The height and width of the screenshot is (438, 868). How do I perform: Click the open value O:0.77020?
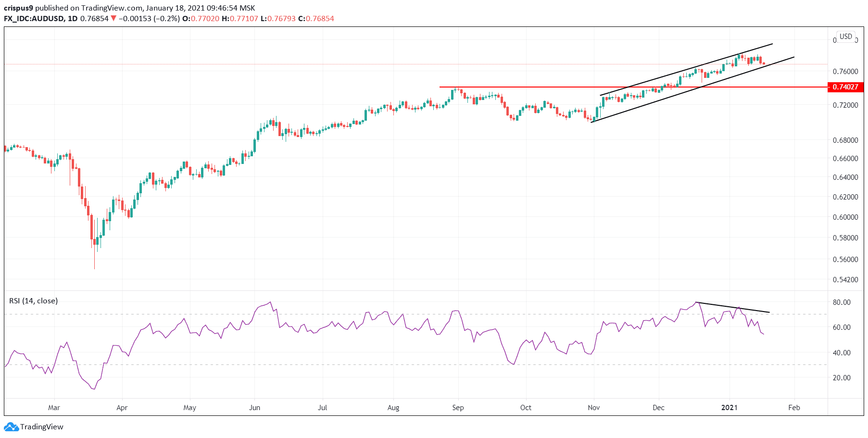point(201,19)
